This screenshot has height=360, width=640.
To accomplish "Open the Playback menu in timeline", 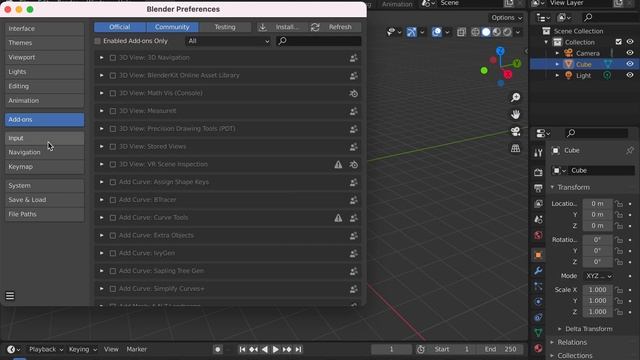I will tap(46, 349).
